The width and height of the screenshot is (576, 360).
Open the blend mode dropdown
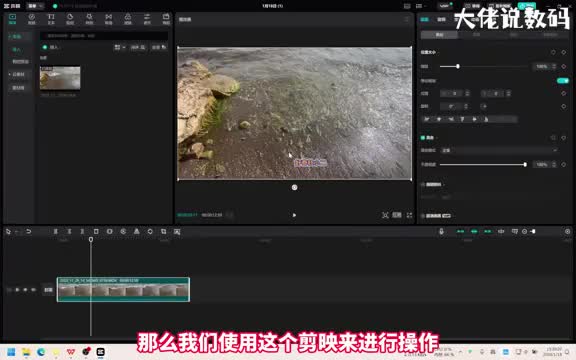pyautogui.click(x=500, y=150)
